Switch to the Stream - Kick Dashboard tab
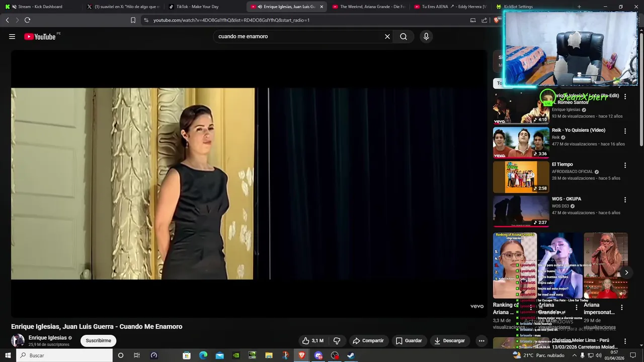The height and width of the screenshot is (362, 644). 40,7
